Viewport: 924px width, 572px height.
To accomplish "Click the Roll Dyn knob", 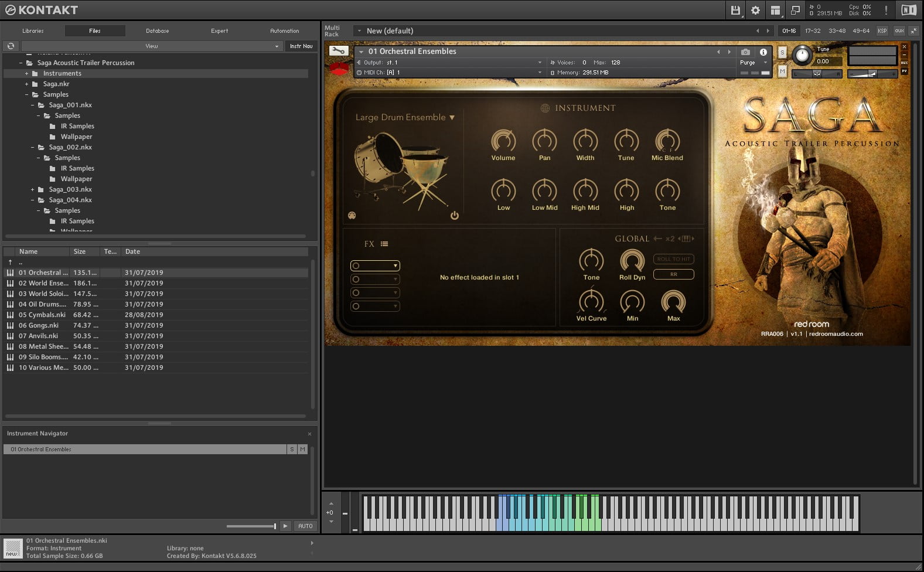I will pyautogui.click(x=632, y=261).
